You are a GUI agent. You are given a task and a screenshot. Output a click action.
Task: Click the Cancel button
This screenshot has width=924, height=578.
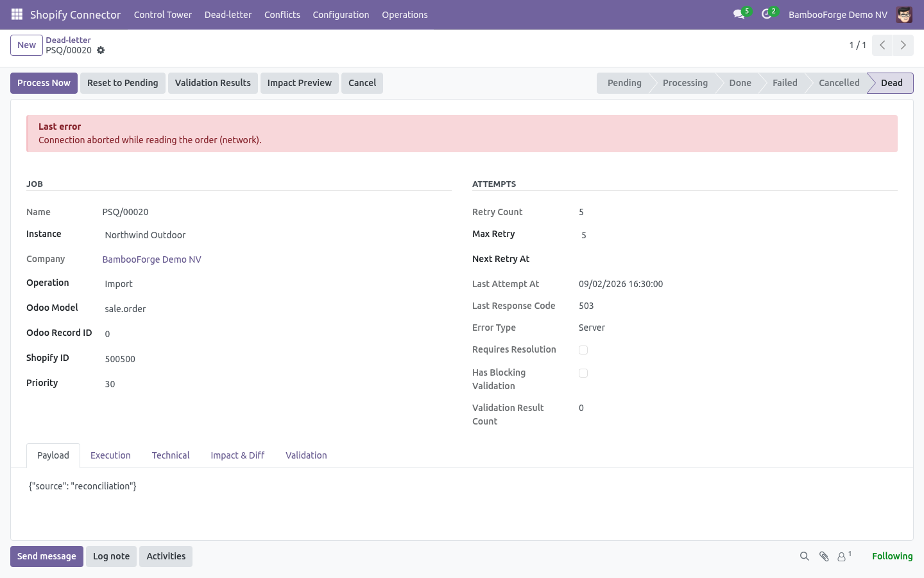[363, 83]
